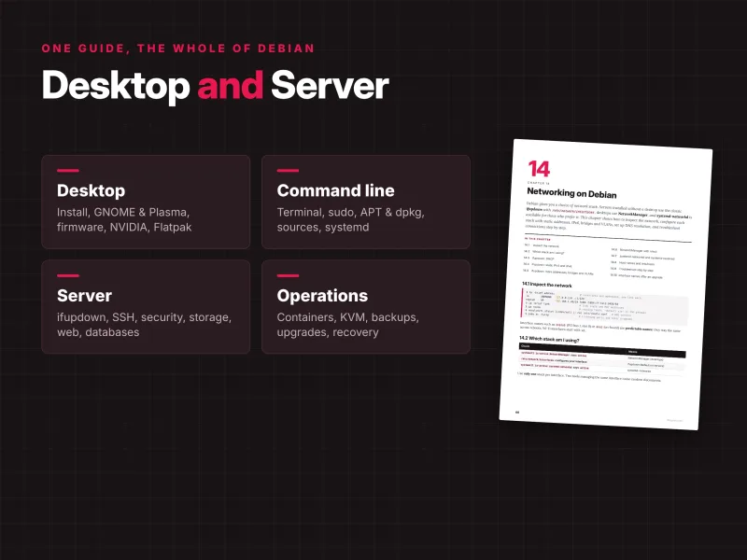Screen dimensions: 747x560
Task: Click the 'Networking on Debian' chapter title
Action: click(571, 193)
